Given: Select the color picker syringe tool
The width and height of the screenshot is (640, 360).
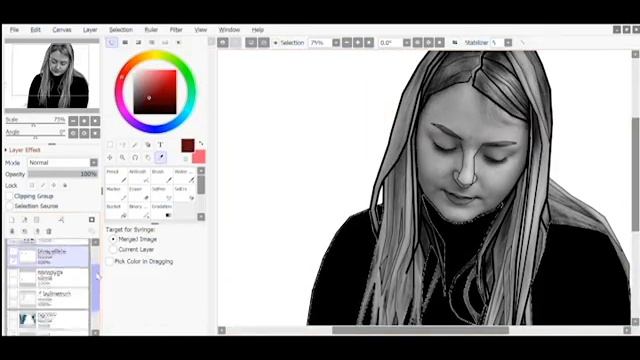Looking at the screenshot, I should 161,157.
